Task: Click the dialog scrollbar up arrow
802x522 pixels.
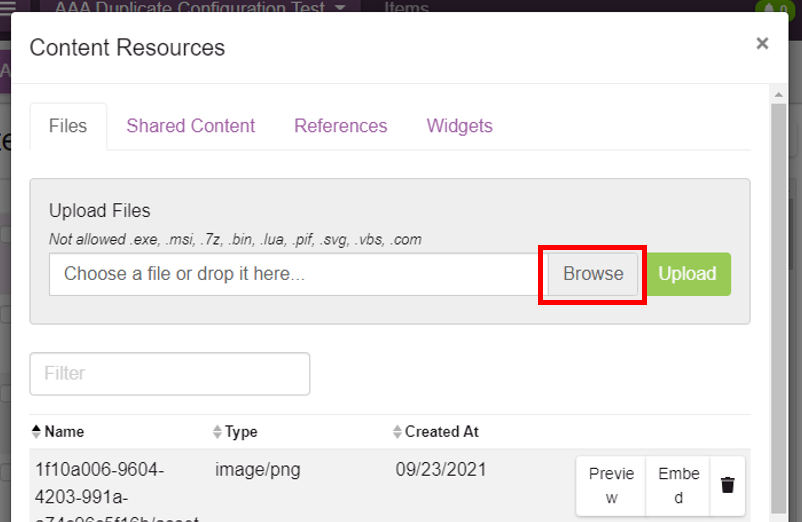Action: (x=778, y=95)
